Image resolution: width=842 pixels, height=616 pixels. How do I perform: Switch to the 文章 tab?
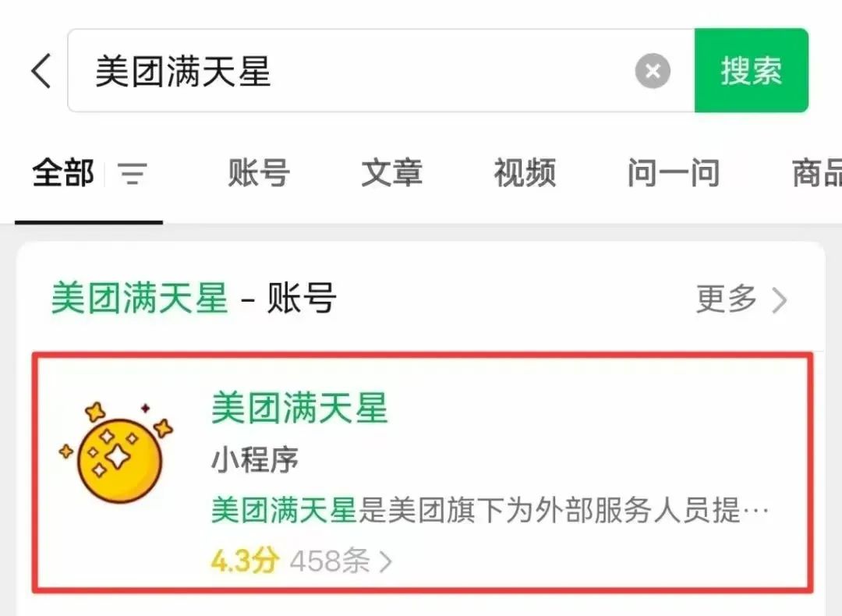click(392, 173)
